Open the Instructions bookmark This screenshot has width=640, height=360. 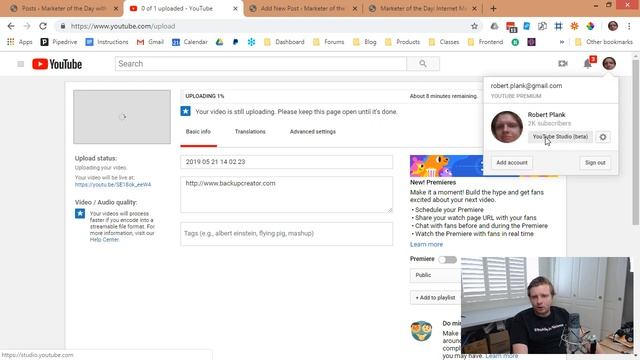tap(107, 42)
